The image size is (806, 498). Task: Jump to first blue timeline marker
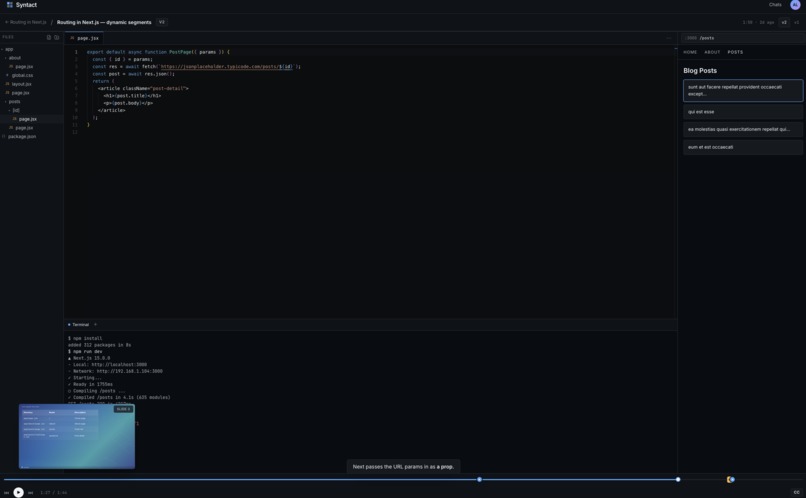(479, 479)
